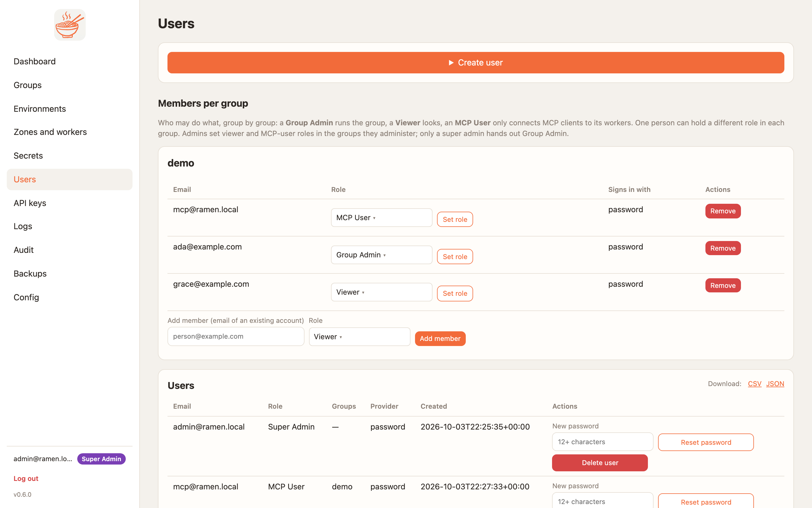Image resolution: width=812 pixels, height=508 pixels.
Task: Select Users in the sidebar
Action: coord(69,179)
